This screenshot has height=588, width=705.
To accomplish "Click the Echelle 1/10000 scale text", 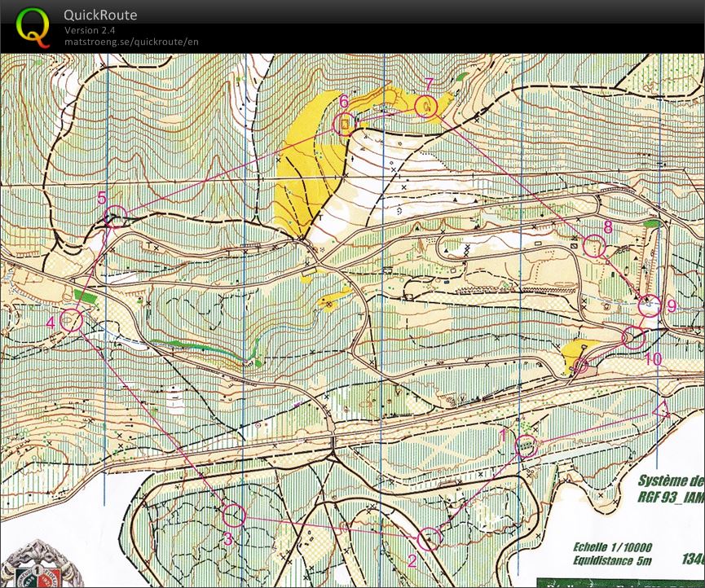I will (612, 546).
